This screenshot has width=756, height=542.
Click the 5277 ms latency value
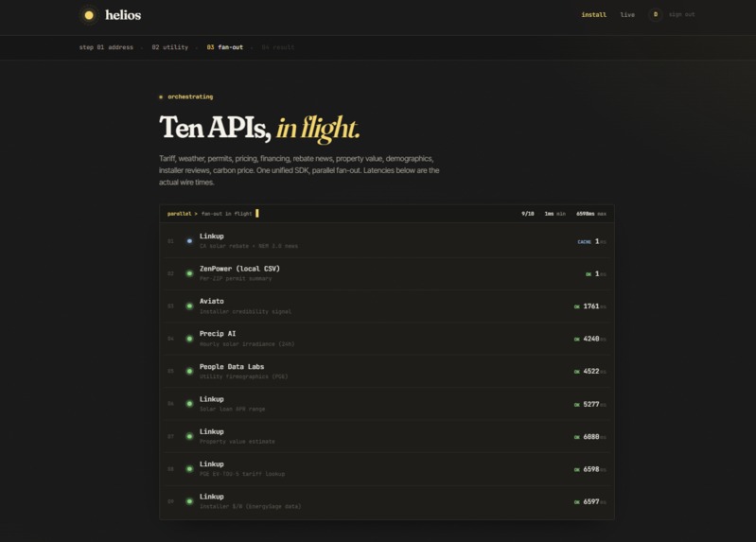point(591,404)
